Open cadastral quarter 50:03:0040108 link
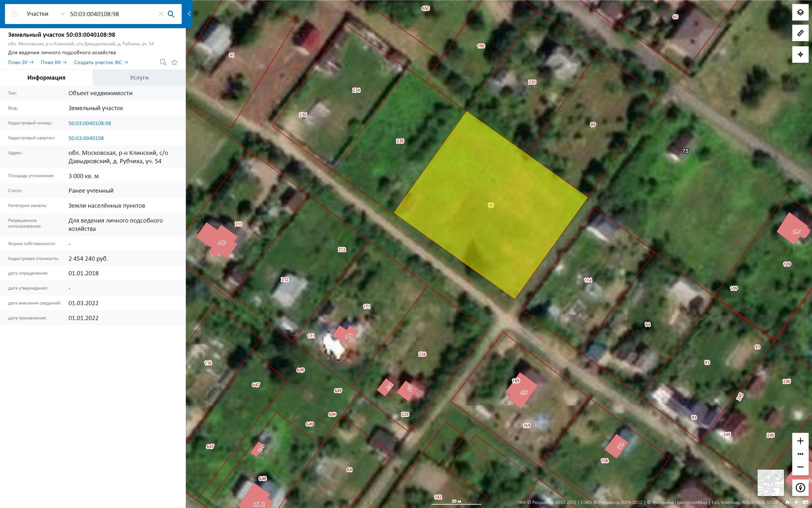Viewport: 812px width, 508px height. pyautogui.click(x=86, y=138)
